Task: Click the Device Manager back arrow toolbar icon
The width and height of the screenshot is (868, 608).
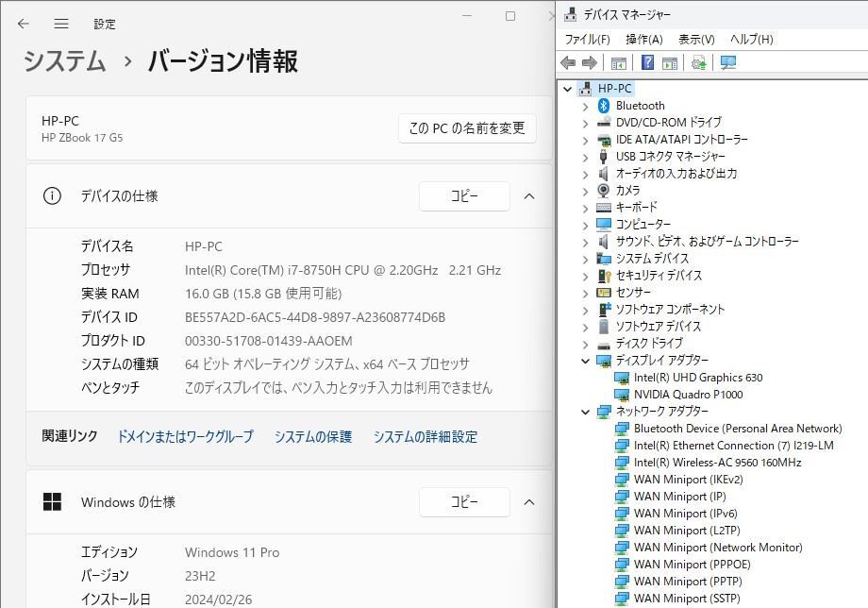Action: [569, 62]
